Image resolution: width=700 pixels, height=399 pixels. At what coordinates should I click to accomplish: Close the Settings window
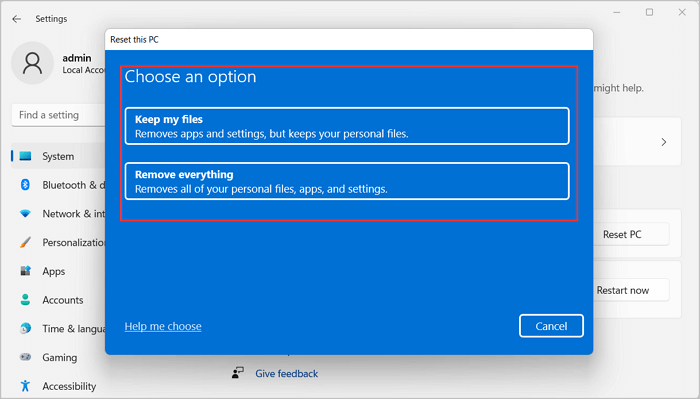pyautogui.click(x=682, y=12)
